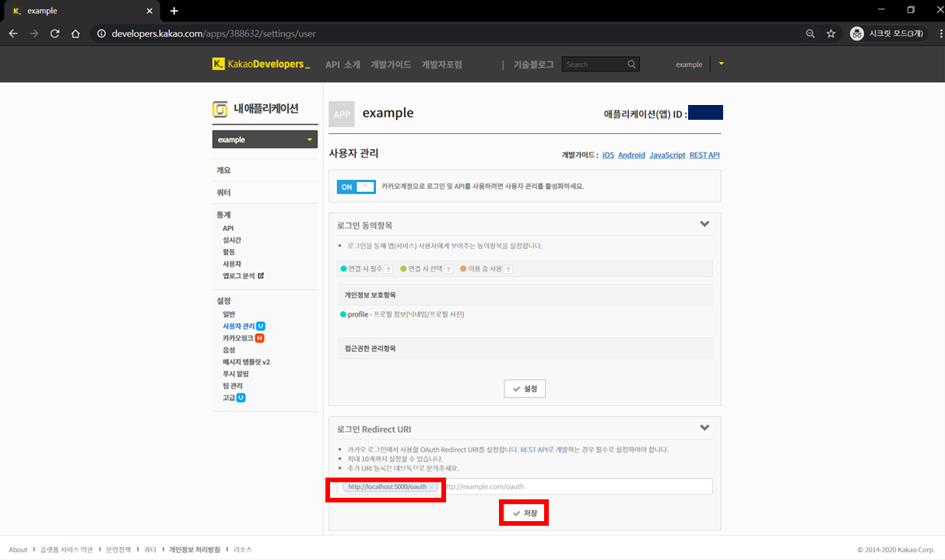Open API statistics in sidebar

pos(228,228)
